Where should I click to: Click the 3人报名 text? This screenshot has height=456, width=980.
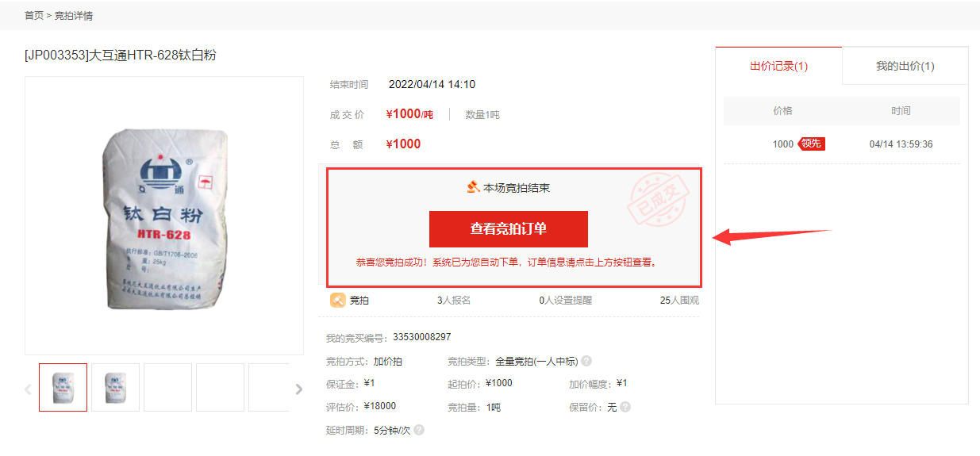click(454, 301)
